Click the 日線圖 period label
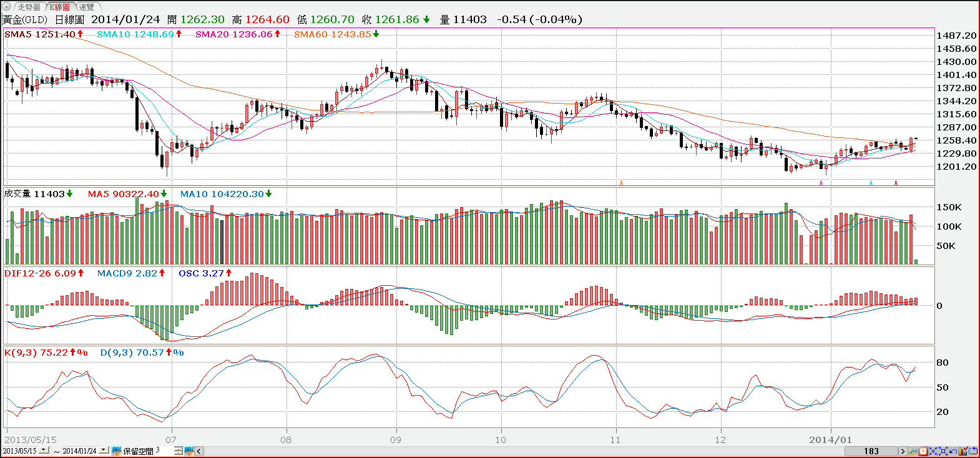Image resolution: width=980 pixels, height=458 pixels. pyautogui.click(x=69, y=19)
